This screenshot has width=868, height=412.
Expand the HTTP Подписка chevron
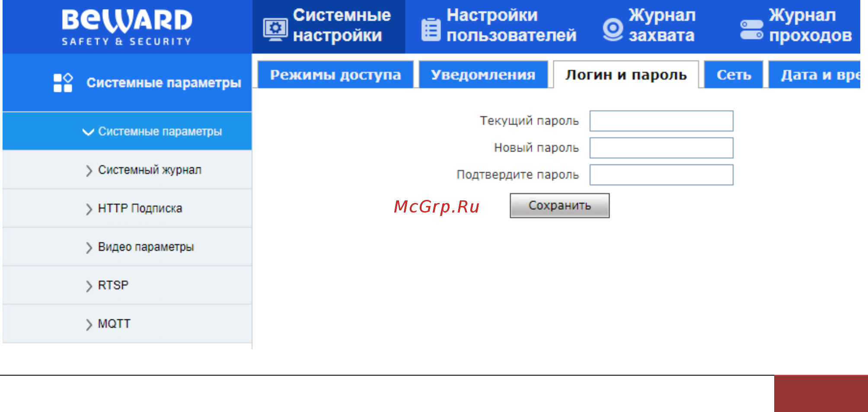point(89,209)
